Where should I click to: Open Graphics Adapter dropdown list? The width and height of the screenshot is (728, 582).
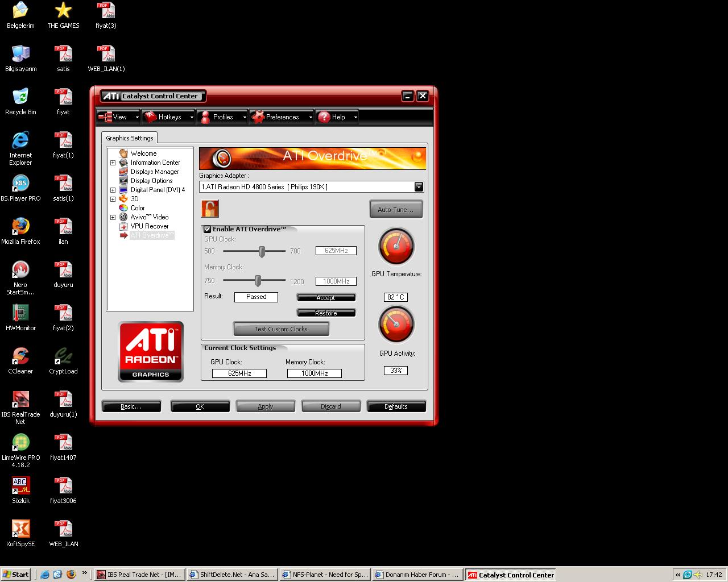pos(419,186)
